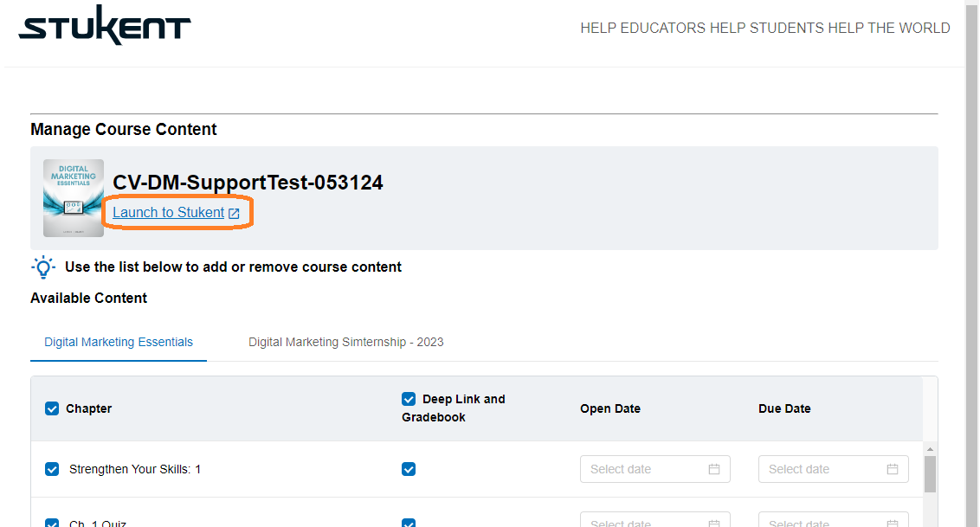The width and height of the screenshot is (980, 527).
Task: Click Open Date field for Strengthen Your Skills: 1
Action: [655, 469]
